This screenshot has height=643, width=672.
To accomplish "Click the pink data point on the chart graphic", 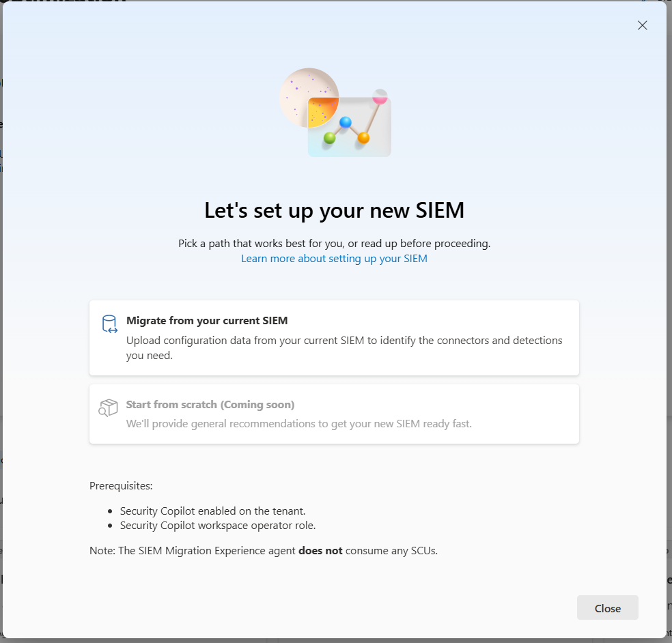I will (x=379, y=100).
